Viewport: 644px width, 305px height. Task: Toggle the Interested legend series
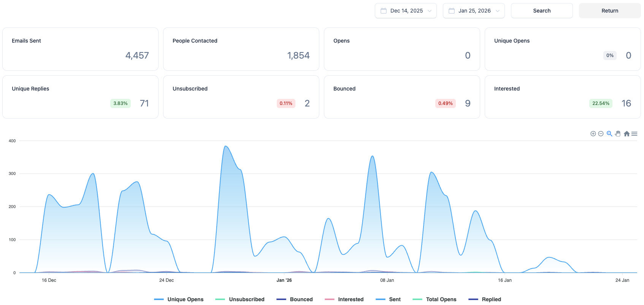[344, 299]
